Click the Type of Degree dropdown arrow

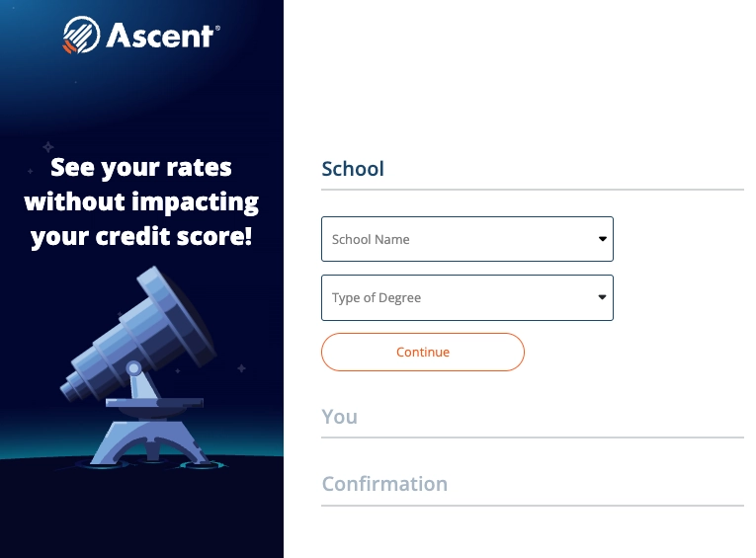click(x=602, y=297)
